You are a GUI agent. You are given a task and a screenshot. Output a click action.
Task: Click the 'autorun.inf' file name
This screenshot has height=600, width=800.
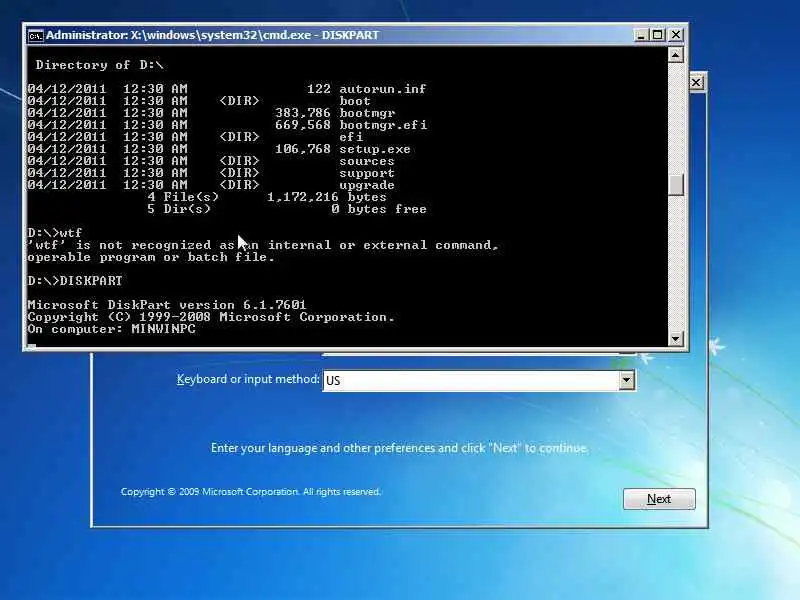(x=383, y=89)
